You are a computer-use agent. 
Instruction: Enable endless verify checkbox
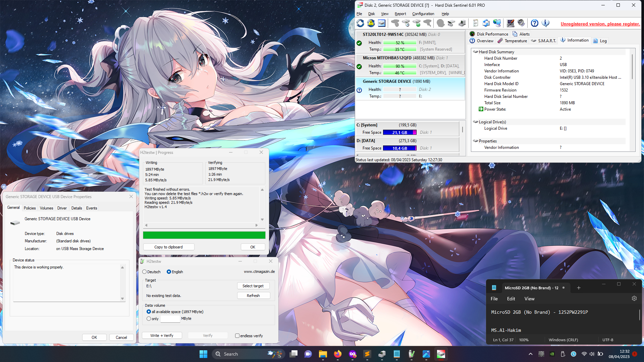237,336
